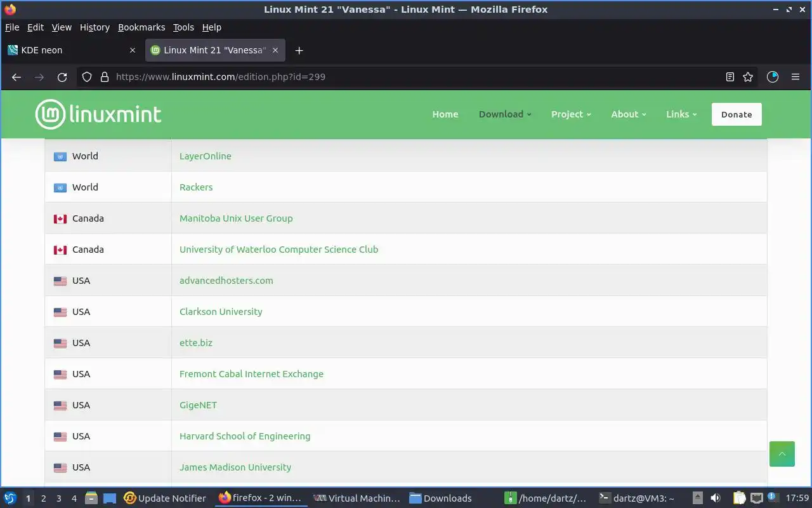The image size is (812, 508).
Task: Switch to workspace 3
Action: click(x=58, y=498)
